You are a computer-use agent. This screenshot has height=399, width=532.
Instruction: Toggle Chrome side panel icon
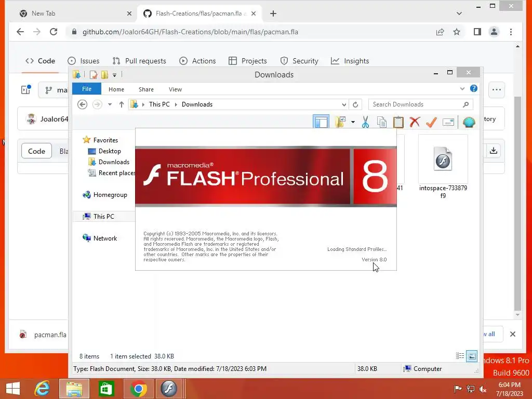pyautogui.click(x=477, y=32)
